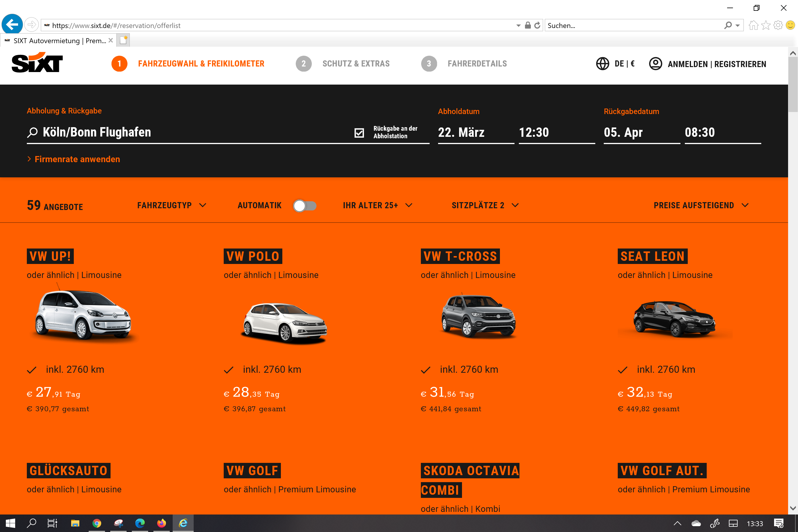Click the globe language icon
The width and height of the screenshot is (798, 532).
(x=603, y=64)
